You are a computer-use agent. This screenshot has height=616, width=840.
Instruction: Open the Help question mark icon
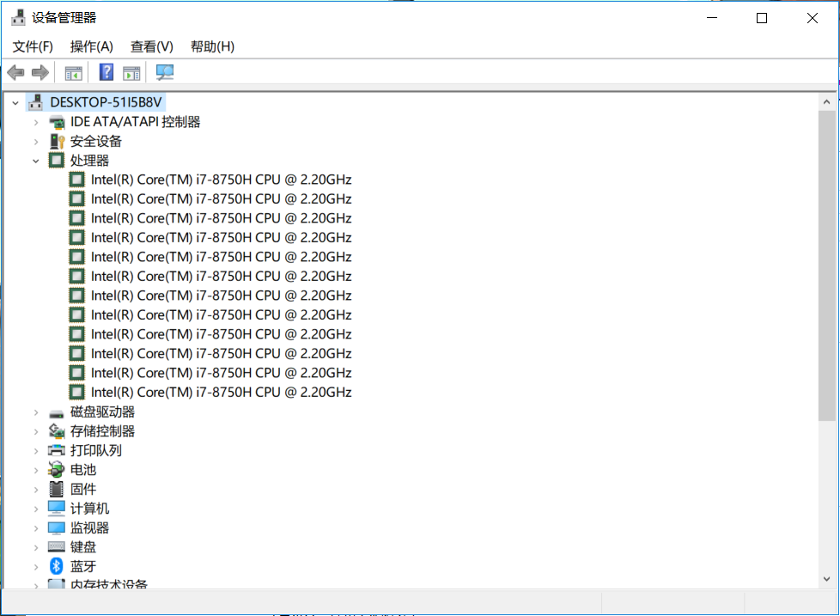[107, 72]
